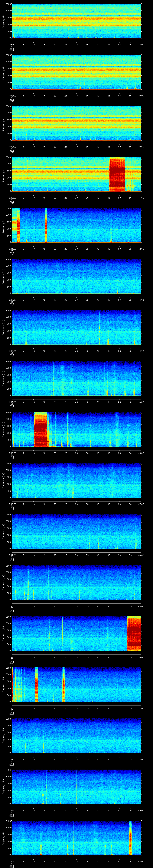
Task: Select the 15-second burst in 0:41:00 spectrogram
Action: click(46, 225)
